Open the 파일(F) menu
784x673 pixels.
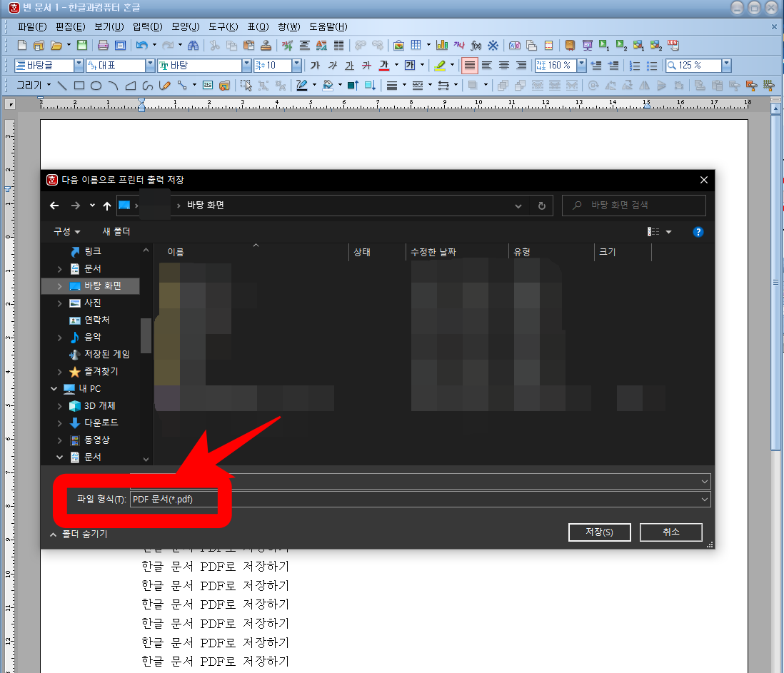coord(33,26)
